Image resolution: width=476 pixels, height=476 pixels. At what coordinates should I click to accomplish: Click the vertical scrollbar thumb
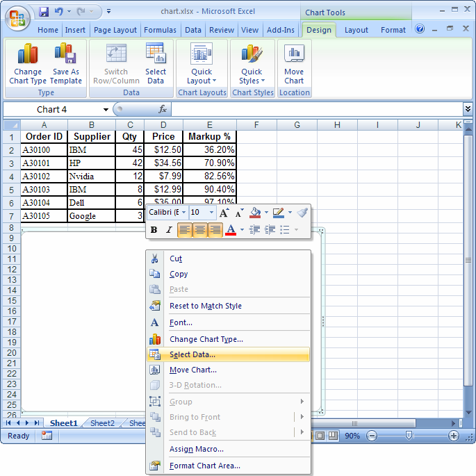coord(468,260)
